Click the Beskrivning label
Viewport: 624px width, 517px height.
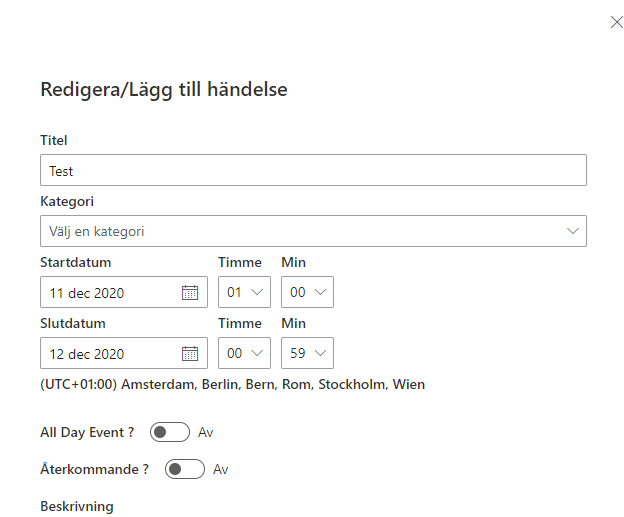(77, 507)
